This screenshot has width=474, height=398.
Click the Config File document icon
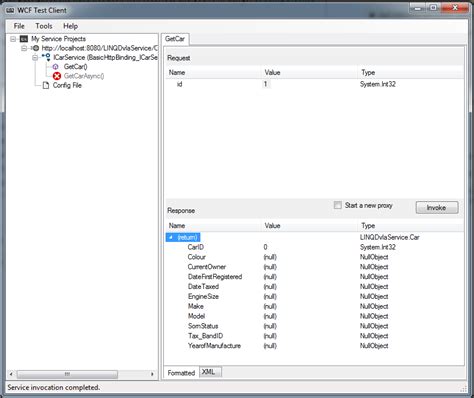(x=46, y=85)
